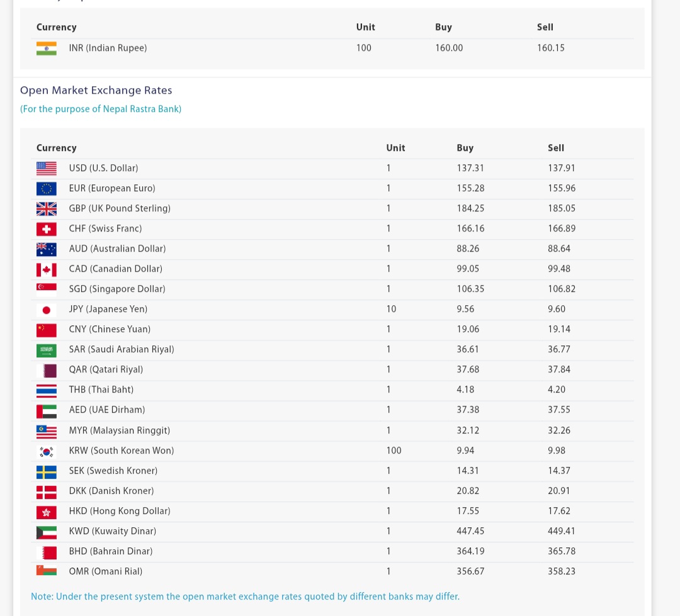Screen dimensions: 680x616
Task: Click the South Korean flag icon
Action: (47, 451)
